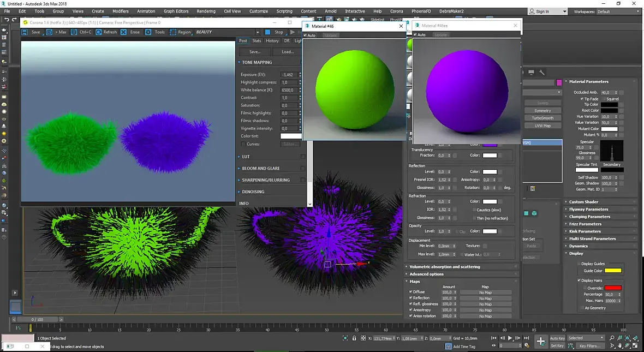Screen dimensions: 644x352
Task: Select the Region render tool
Action: tap(172, 32)
